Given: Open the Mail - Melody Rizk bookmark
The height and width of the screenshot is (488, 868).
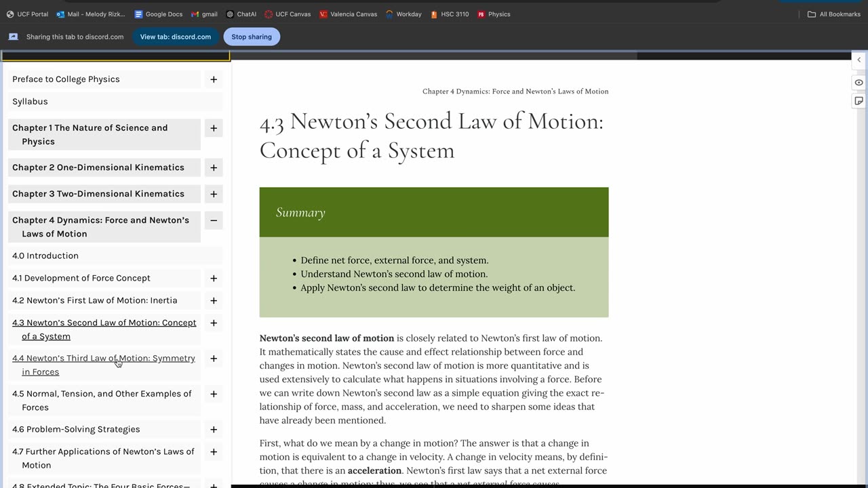Looking at the screenshot, I should click(91, 14).
